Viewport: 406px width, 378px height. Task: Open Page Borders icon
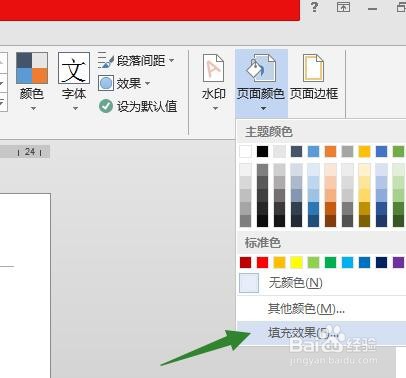[x=313, y=68]
